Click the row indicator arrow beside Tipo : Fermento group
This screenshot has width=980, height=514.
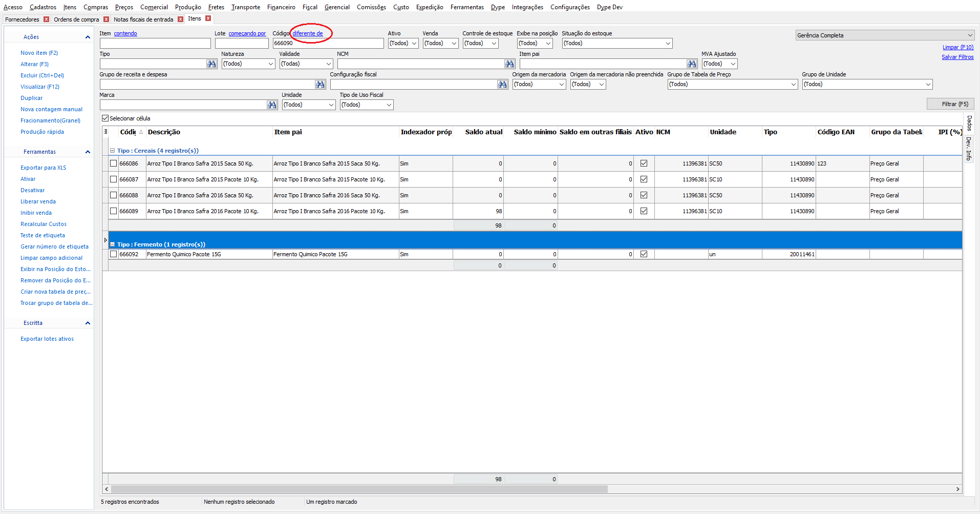tap(105, 240)
